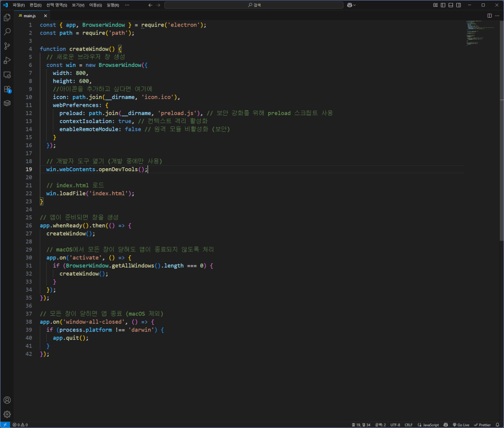Open the Remote Explorer view
Image resolution: width=504 pixels, height=428 pixels.
[x=7, y=75]
